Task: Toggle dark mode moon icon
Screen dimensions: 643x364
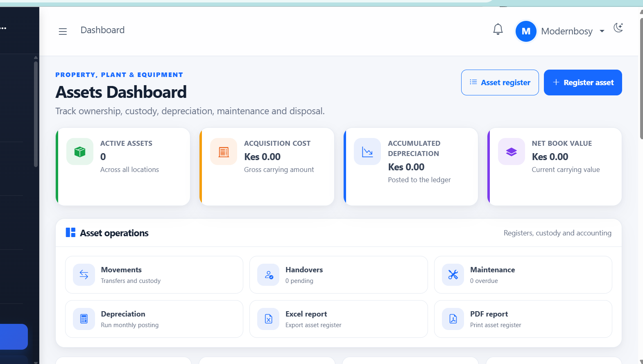Action: coord(618,28)
